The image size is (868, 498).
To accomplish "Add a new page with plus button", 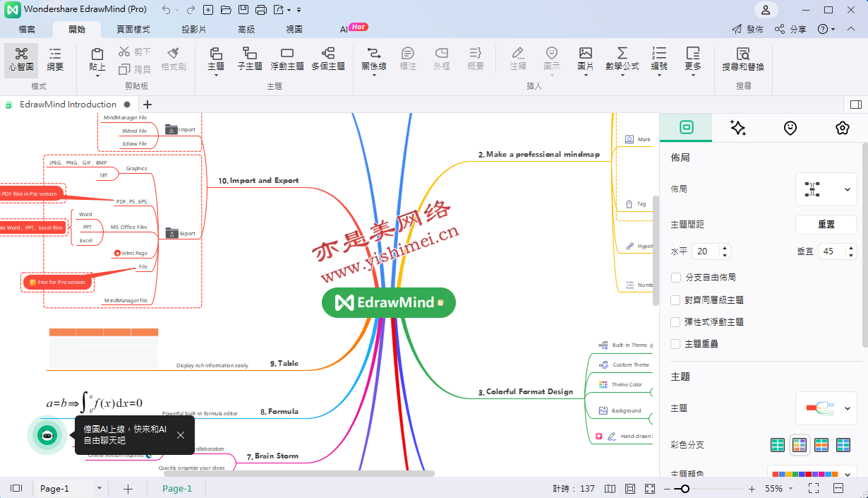I will (128, 489).
